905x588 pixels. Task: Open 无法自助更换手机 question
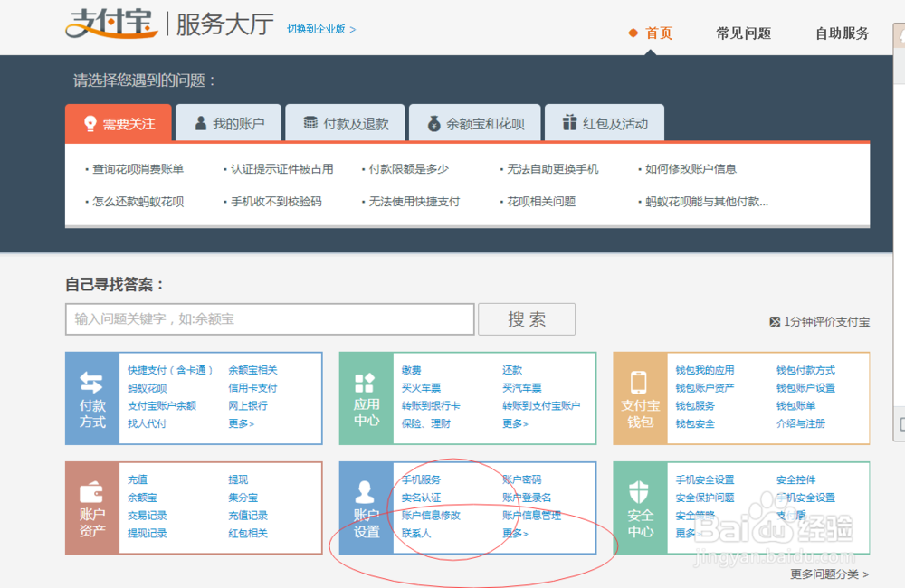click(552, 168)
